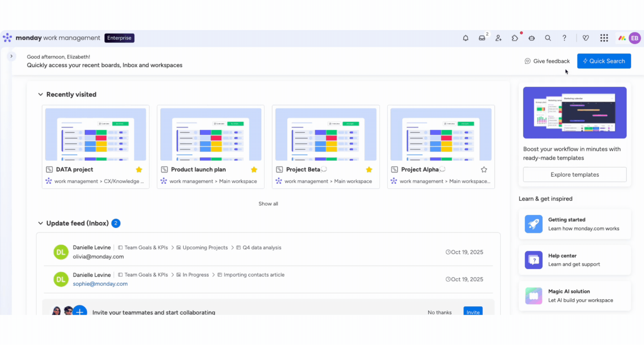Unstar the Product launch plan board
644x345 pixels.
(254, 170)
